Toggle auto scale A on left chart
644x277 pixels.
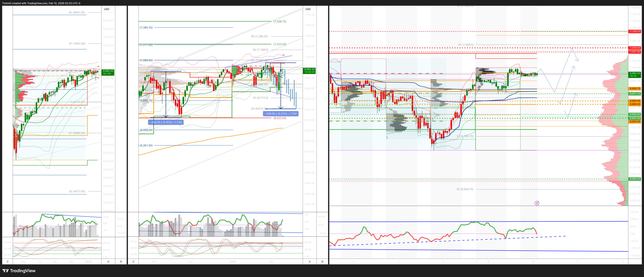(108, 262)
